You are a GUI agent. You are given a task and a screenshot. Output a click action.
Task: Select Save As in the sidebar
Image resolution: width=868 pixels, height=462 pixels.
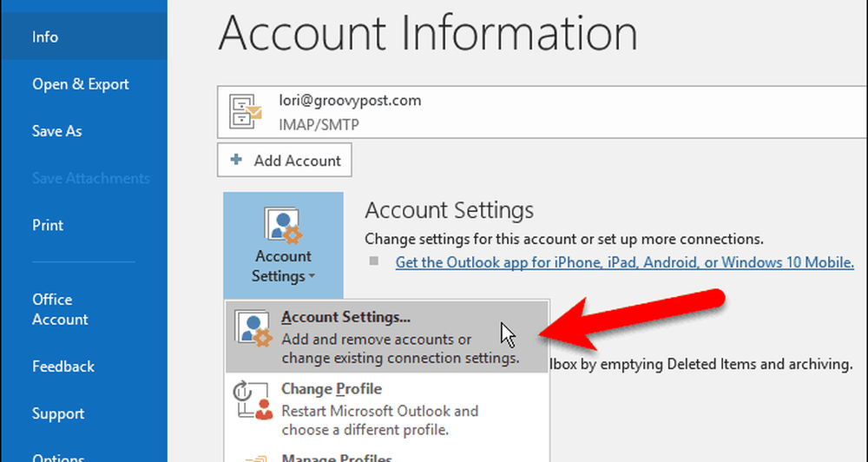[x=56, y=131]
